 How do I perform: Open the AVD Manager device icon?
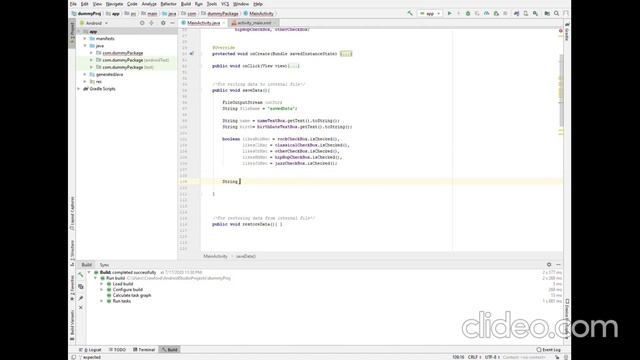point(526,13)
